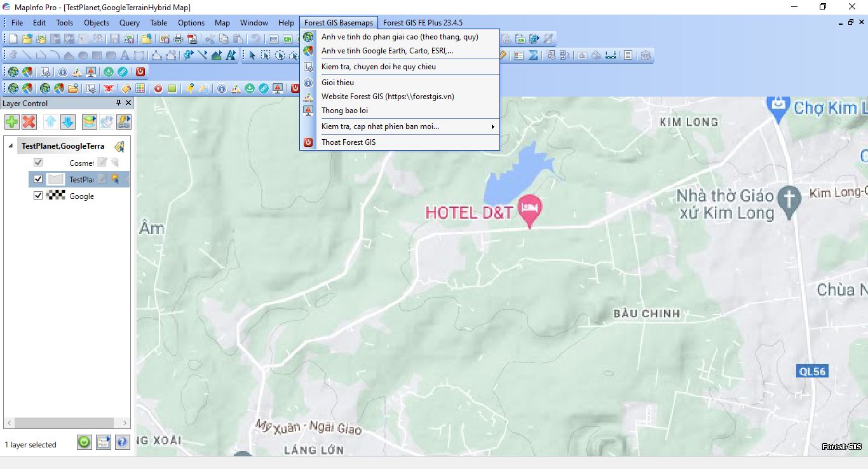Toggle the Cosmetic layer checkbox
The width and height of the screenshot is (868, 469).
pos(38,163)
